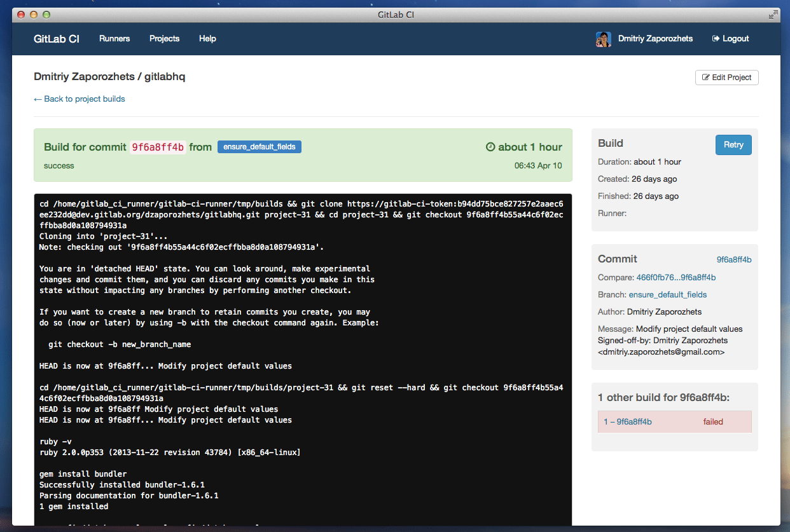790x532 pixels.
Task: Click the fullscreen arrows in title bar
Action: coord(773,15)
